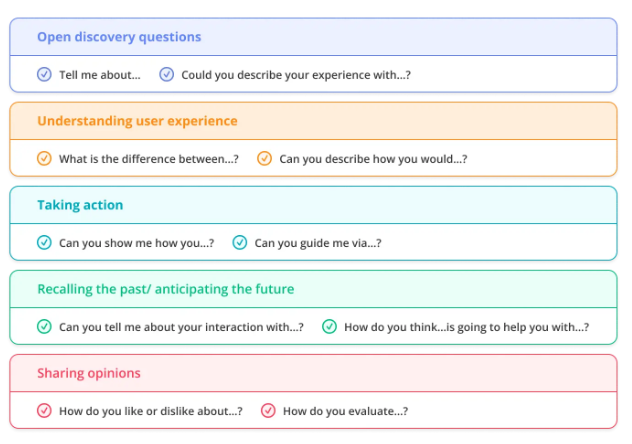
Task: Click the orange check icon beside 'What is the difference between'
Action: click(x=44, y=158)
